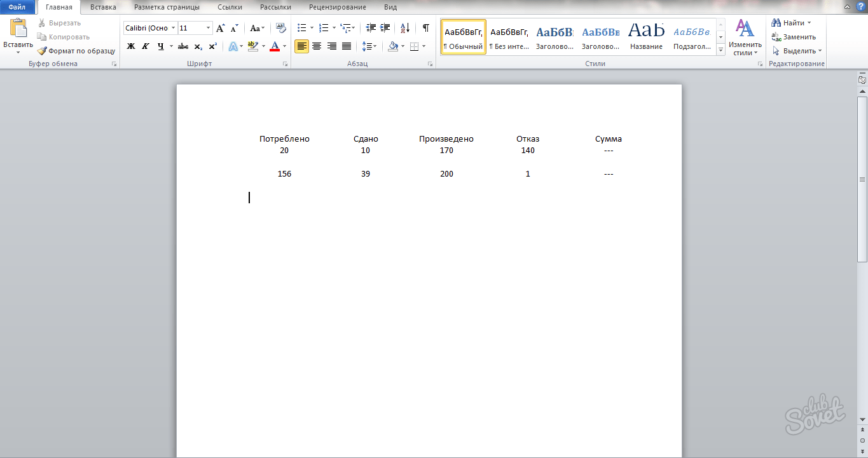Click the Изменить стили button
The height and width of the screenshot is (458, 868).
(745, 38)
